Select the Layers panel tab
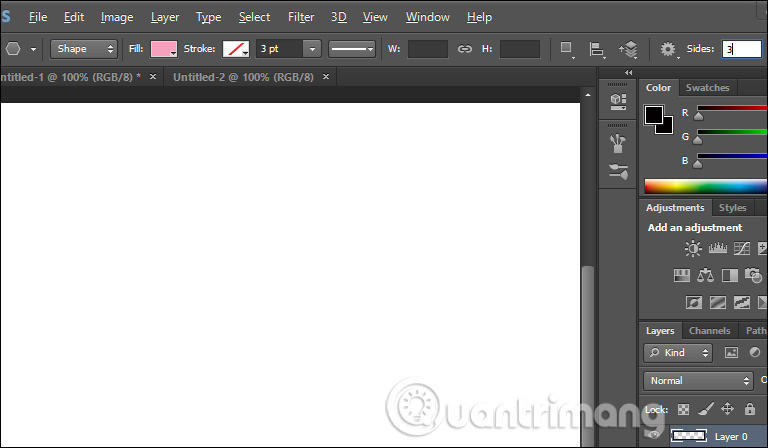 tap(660, 331)
